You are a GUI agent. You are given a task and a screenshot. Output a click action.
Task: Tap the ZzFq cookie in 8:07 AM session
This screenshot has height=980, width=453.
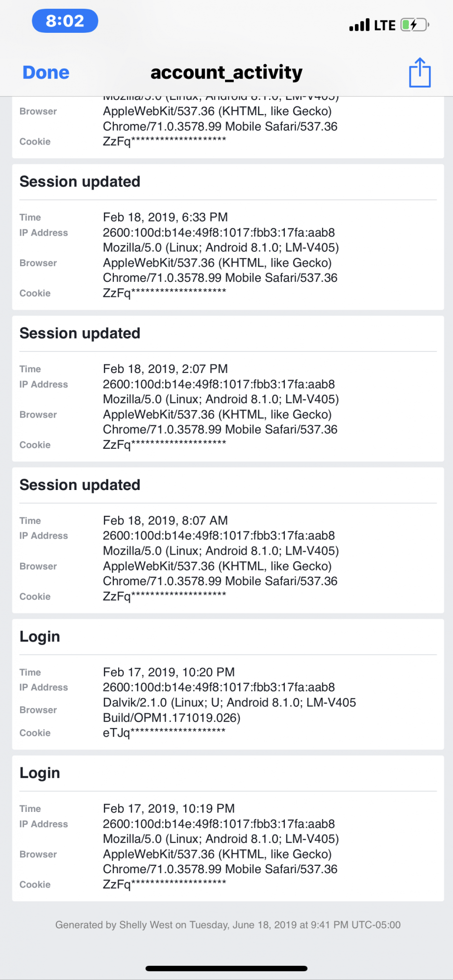coord(164,596)
